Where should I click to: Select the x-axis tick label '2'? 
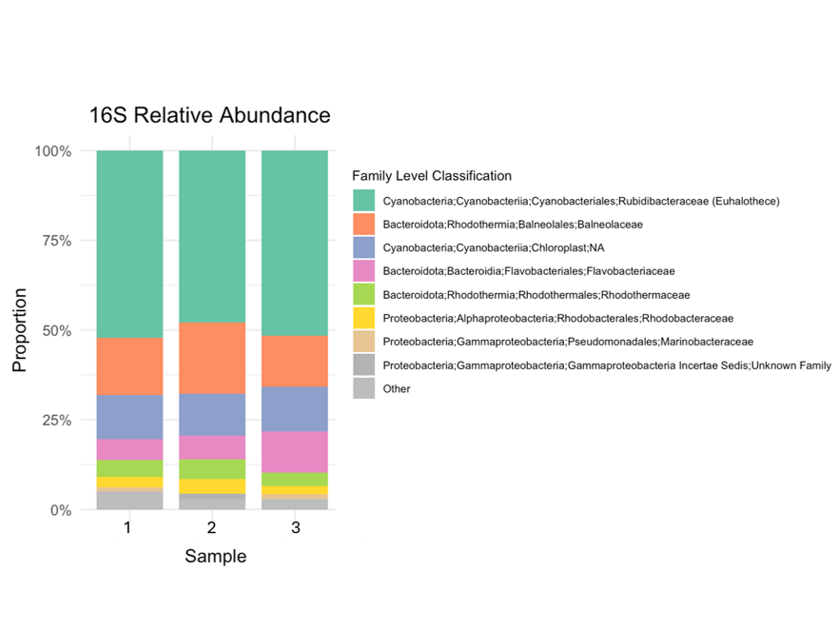coord(212,527)
